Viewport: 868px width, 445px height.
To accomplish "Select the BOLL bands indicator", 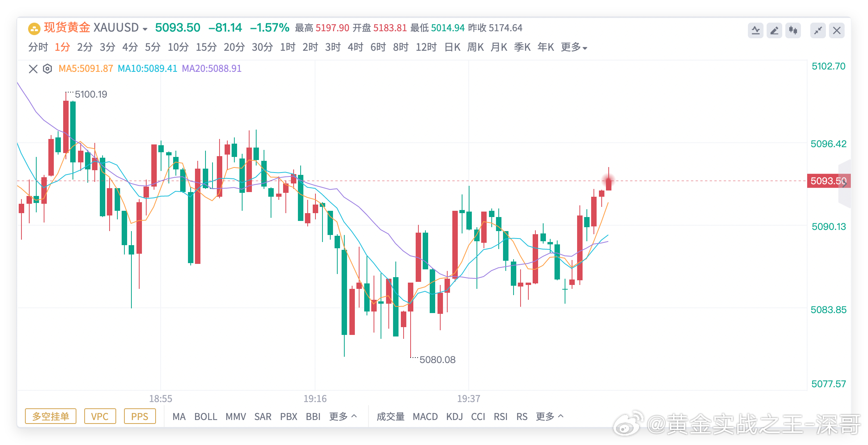I will tap(206, 417).
